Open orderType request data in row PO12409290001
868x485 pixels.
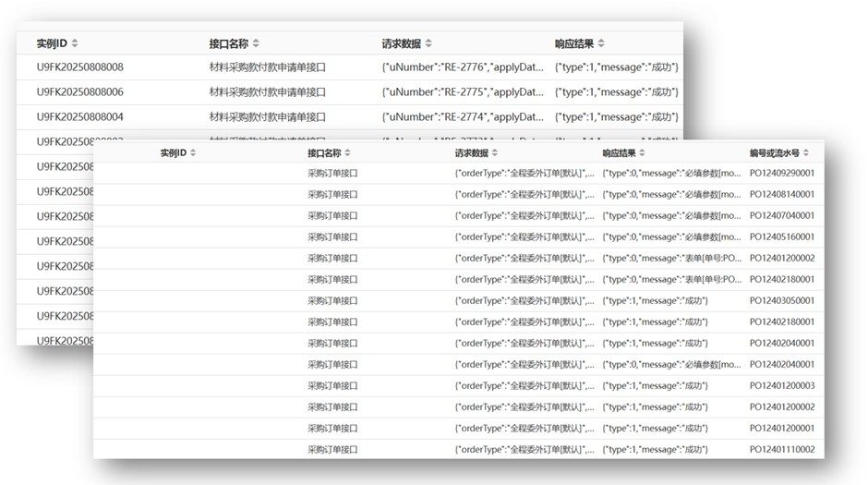[524, 174]
